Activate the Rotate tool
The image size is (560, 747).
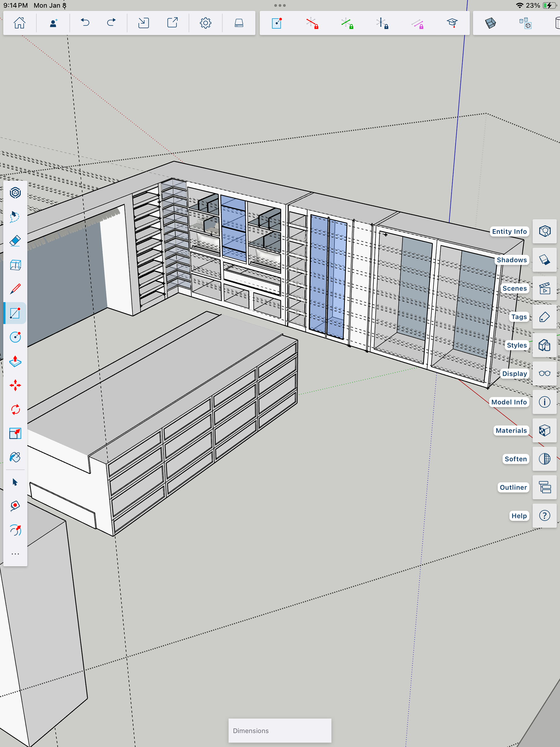15,410
